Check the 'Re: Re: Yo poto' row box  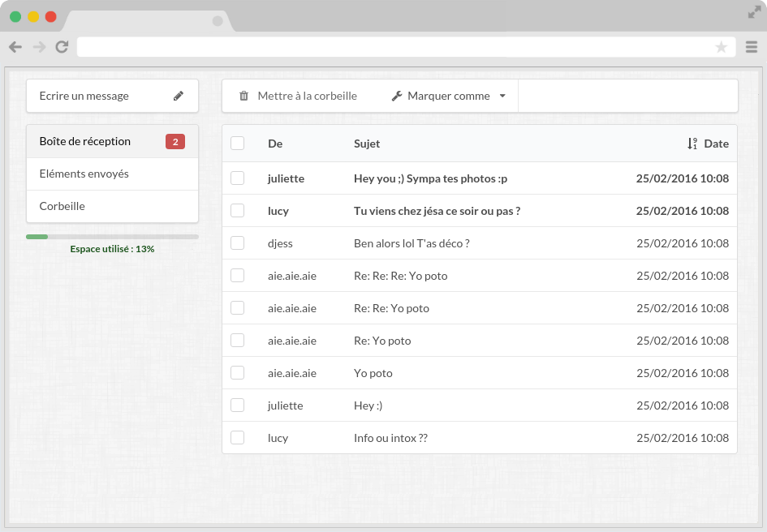tap(237, 307)
